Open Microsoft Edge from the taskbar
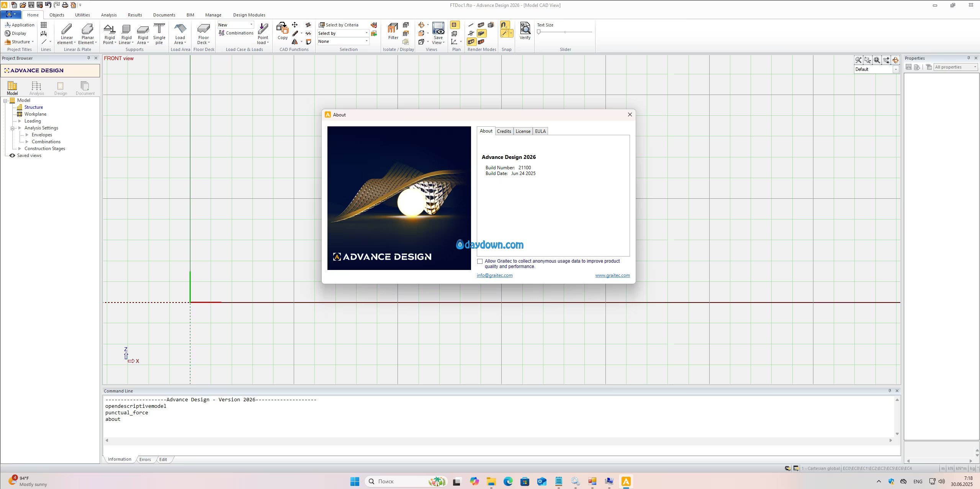The image size is (980, 489). tap(508, 481)
